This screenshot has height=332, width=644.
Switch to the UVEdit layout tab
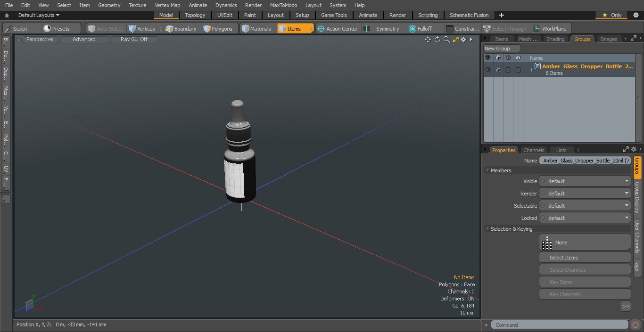click(225, 15)
